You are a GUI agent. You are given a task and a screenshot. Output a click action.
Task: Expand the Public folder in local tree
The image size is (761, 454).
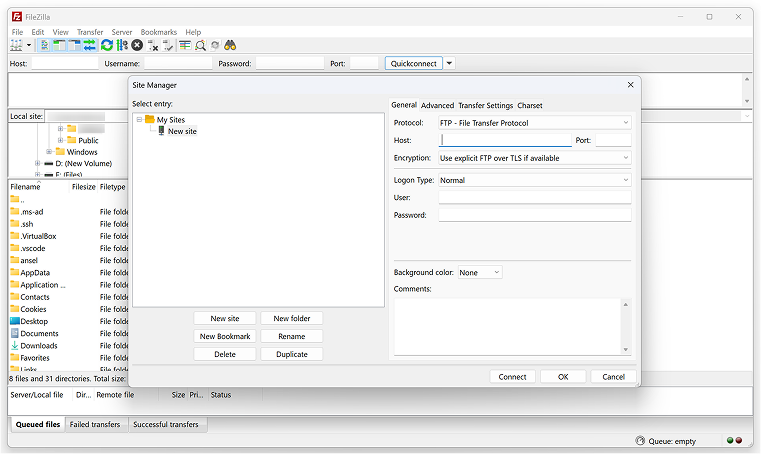click(61, 140)
